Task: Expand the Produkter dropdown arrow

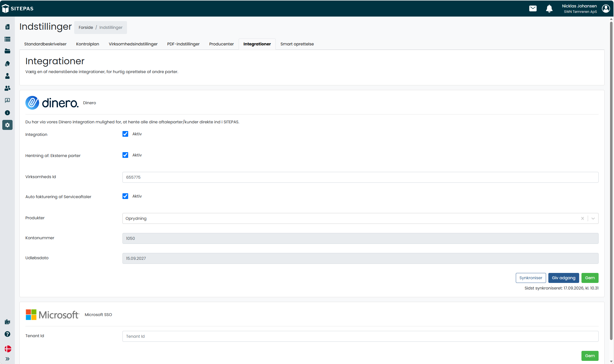Action: (x=593, y=218)
